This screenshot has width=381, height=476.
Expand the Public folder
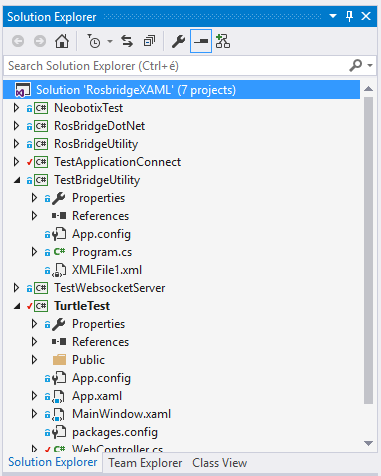(x=34, y=360)
